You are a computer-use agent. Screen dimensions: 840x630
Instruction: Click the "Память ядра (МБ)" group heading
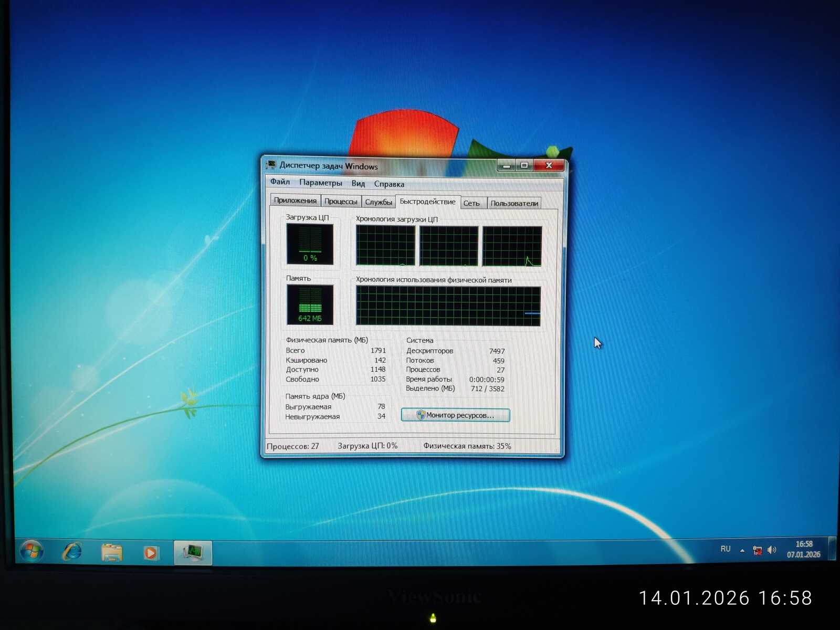(315, 396)
